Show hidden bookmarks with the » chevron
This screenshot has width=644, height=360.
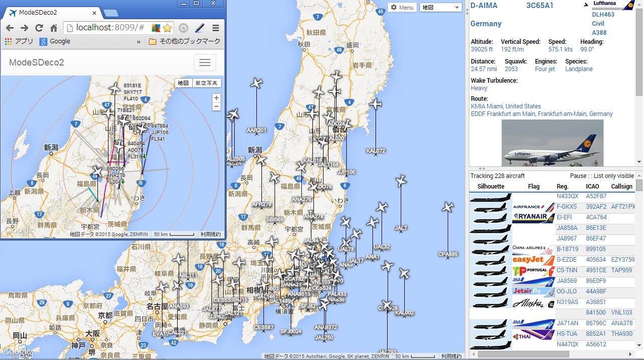(138, 41)
